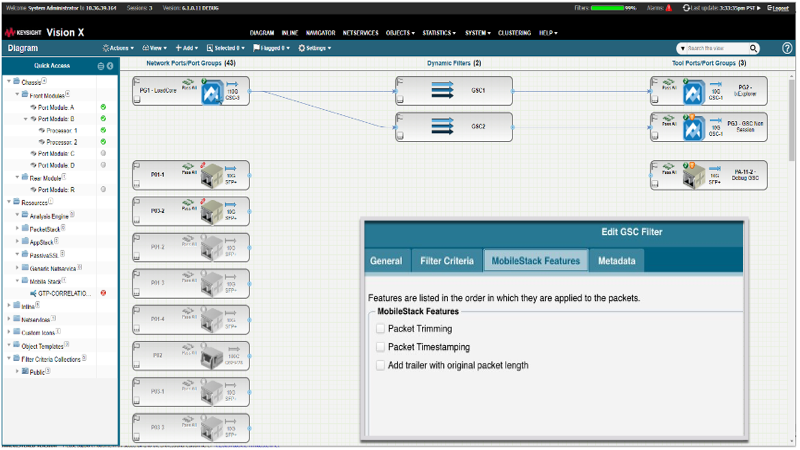The height and width of the screenshot is (450, 800).
Task: Click the Search the view input field
Action: [713, 48]
